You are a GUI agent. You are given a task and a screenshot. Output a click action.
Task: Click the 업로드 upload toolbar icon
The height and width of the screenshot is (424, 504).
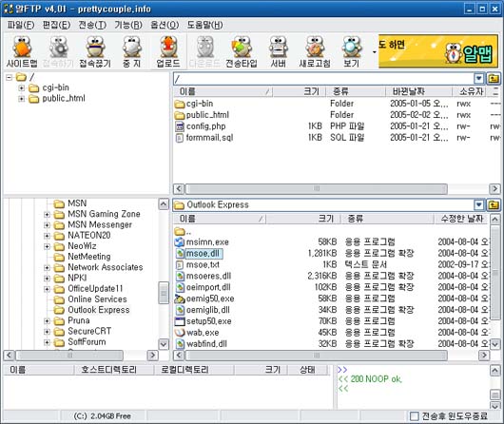click(x=168, y=51)
